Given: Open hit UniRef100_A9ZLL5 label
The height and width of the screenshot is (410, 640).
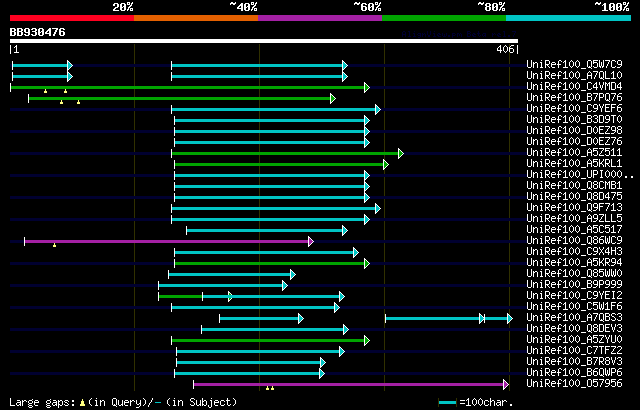Looking at the screenshot, I should click(574, 218).
